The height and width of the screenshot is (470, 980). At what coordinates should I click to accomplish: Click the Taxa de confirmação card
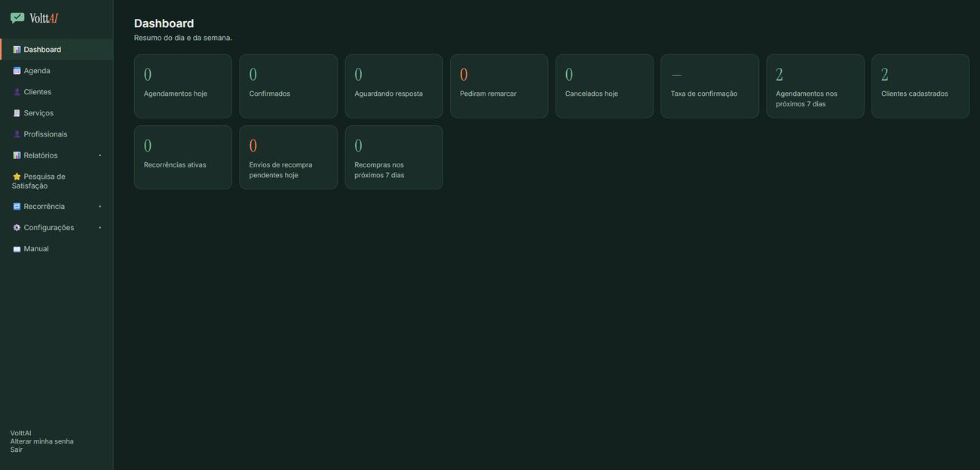(710, 86)
